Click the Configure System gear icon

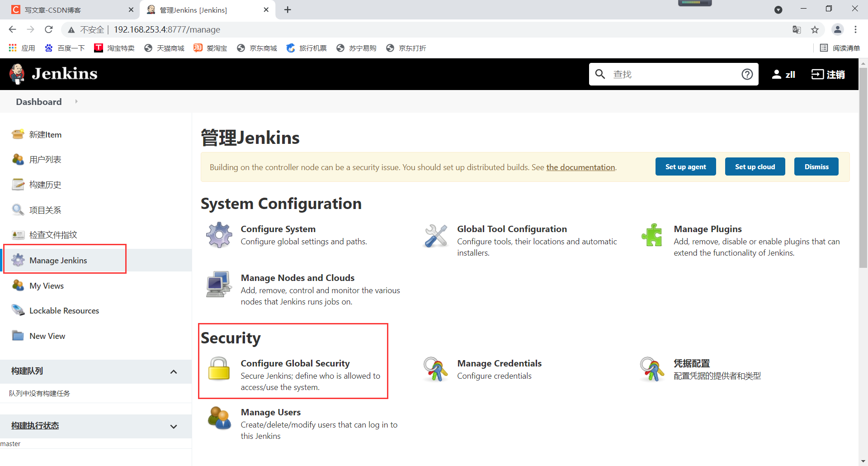tap(219, 235)
